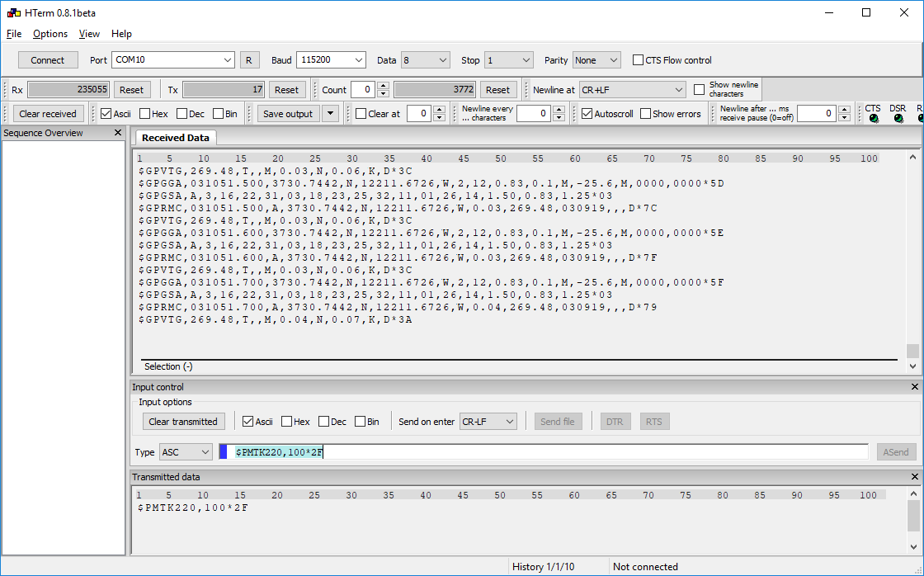Click the Connect button
The width and height of the screenshot is (924, 576).
[48, 59]
